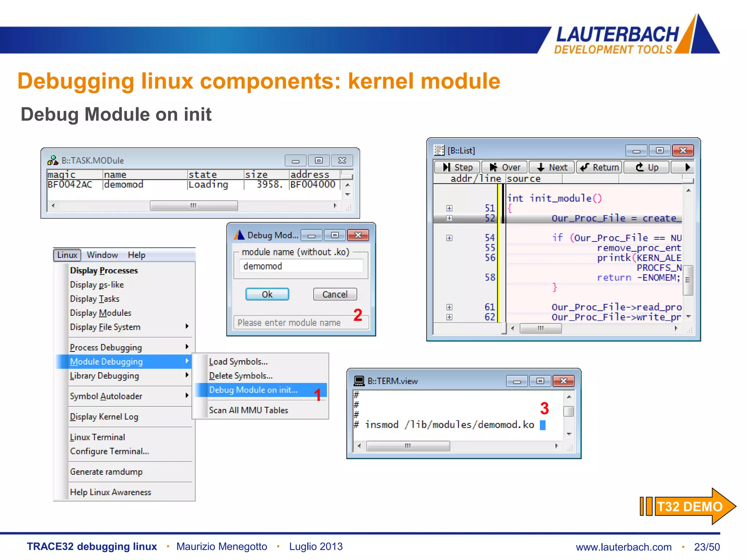The image size is (747, 560).
Task: Click the right-arrow Go button in B::List toolbar
Action: (x=683, y=167)
